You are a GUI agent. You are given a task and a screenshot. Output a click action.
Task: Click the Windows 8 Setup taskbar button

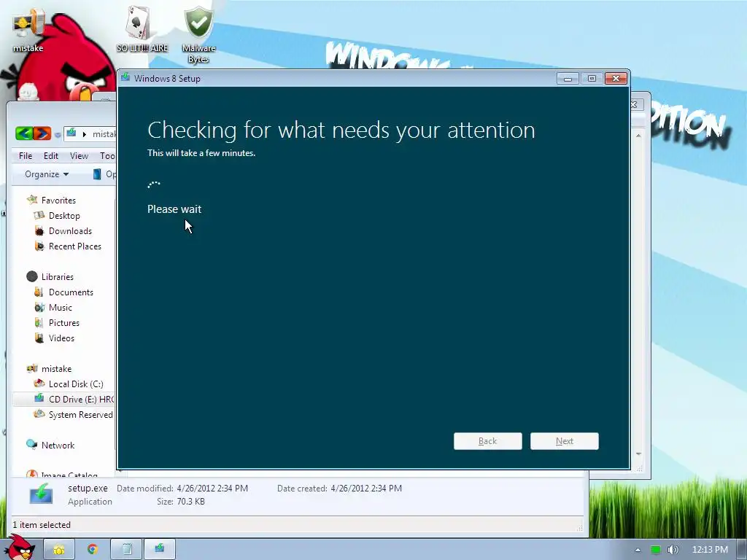click(160, 549)
